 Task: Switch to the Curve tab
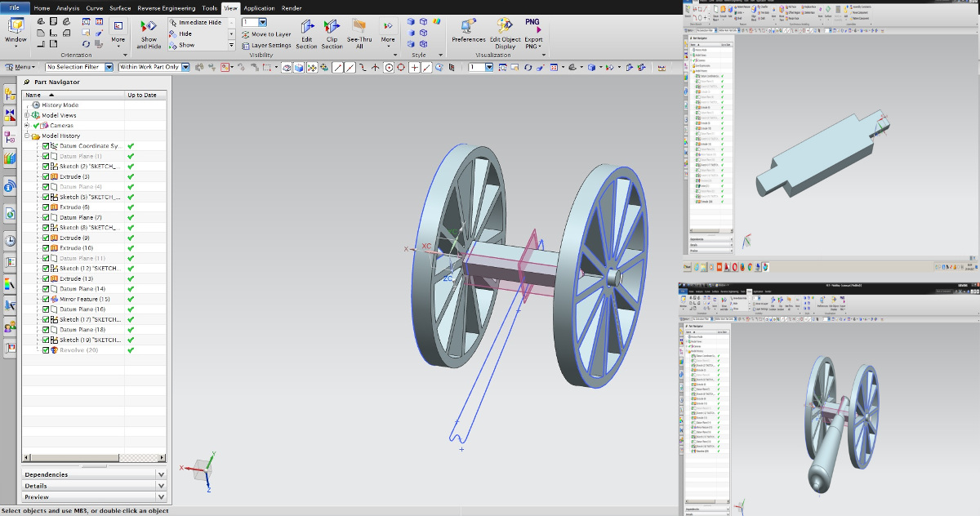point(95,8)
